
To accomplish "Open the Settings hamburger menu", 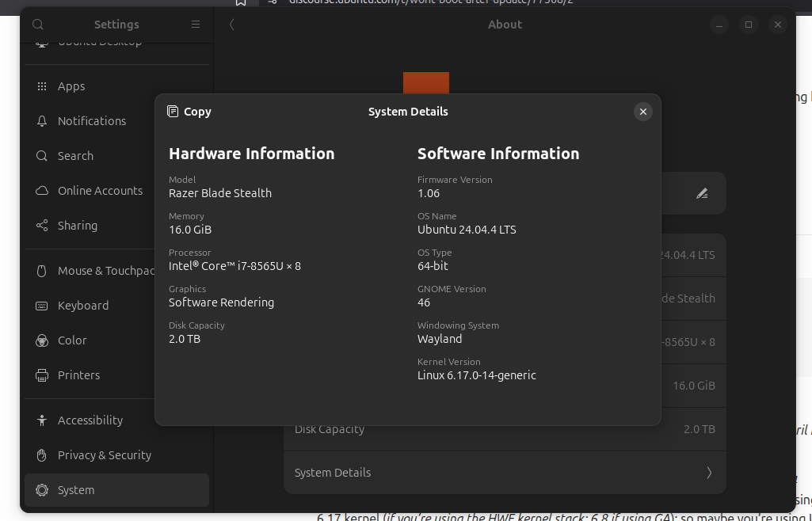I will 196,25.
